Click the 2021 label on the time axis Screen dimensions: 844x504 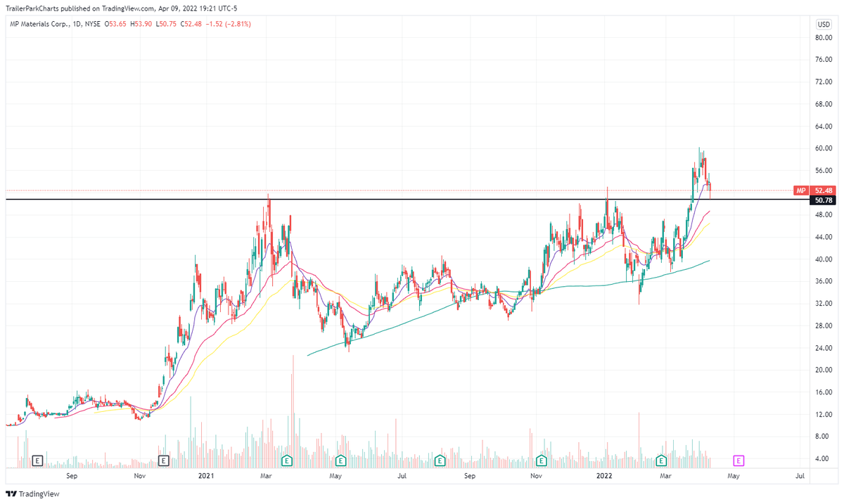click(205, 476)
